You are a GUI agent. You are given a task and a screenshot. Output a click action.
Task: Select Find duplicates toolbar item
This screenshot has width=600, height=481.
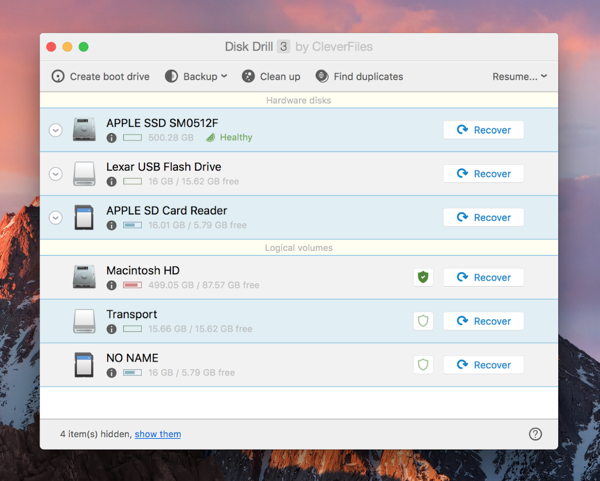359,77
